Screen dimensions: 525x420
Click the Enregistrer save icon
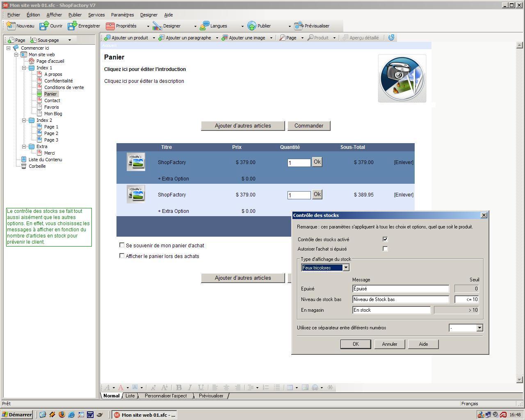coord(72,26)
